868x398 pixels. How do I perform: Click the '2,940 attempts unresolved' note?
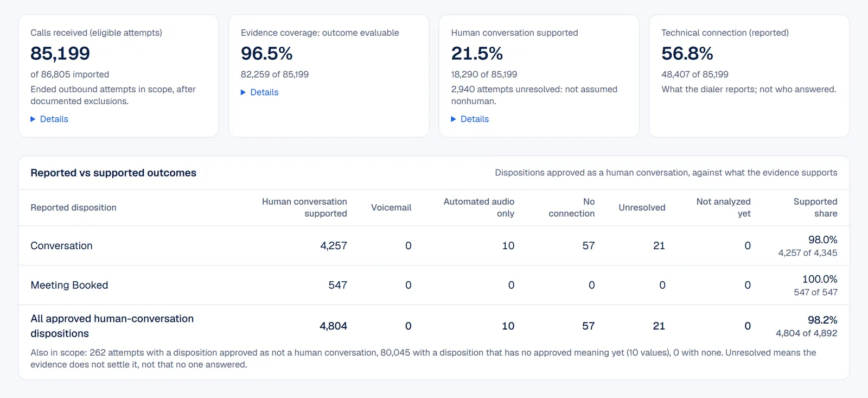534,95
